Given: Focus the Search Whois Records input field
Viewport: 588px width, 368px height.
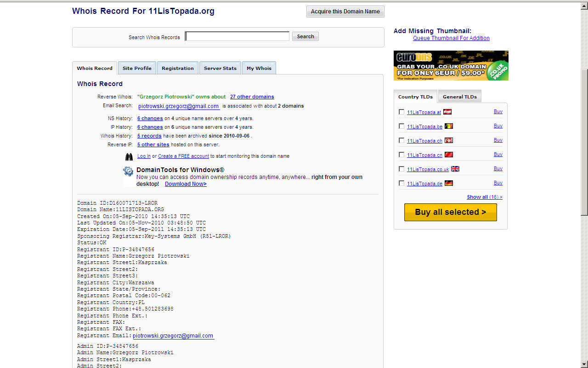Looking at the screenshot, I should (237, 36).
